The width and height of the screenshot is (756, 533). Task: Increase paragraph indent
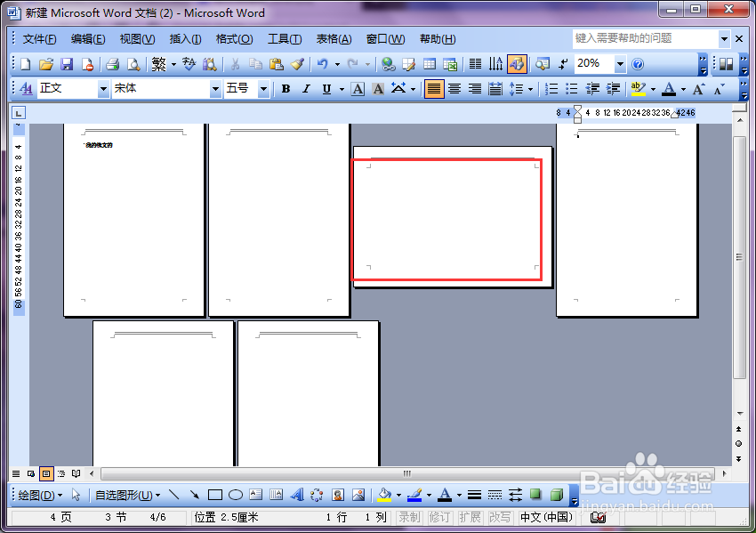(x=613, y=89)
